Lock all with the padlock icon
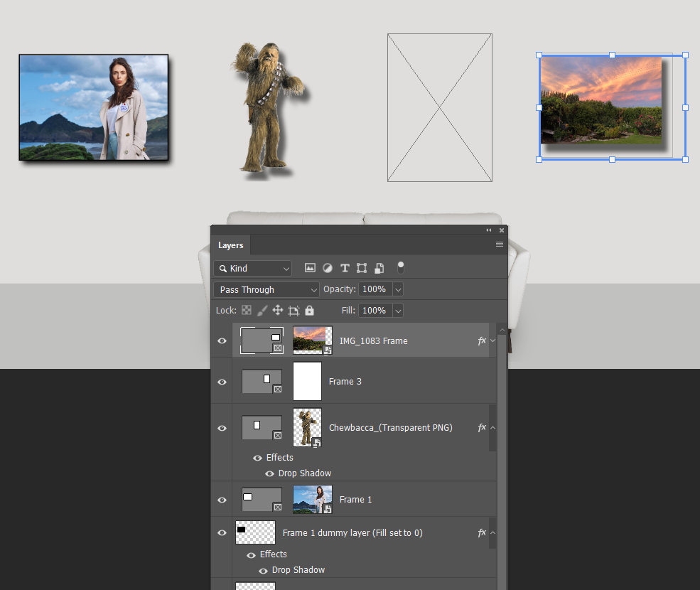This screenshot has height=590, width=700. click(309, 310)
